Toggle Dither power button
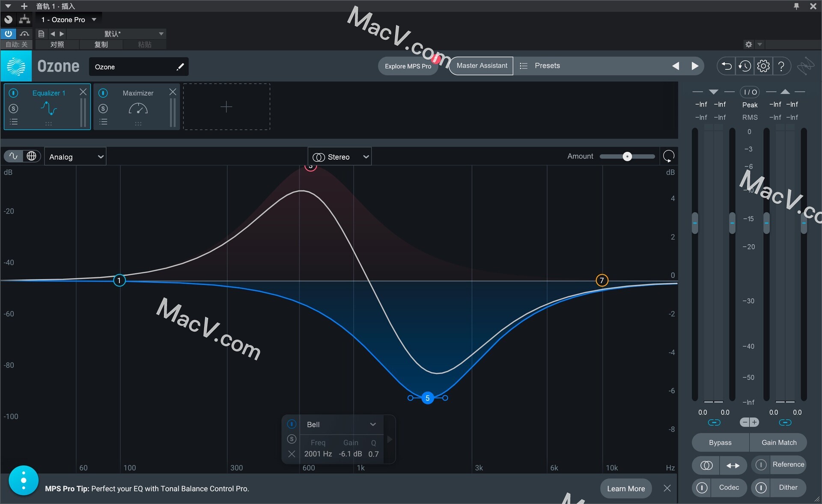This screenshot has height=504, width=822. click(x=761, y=487)
